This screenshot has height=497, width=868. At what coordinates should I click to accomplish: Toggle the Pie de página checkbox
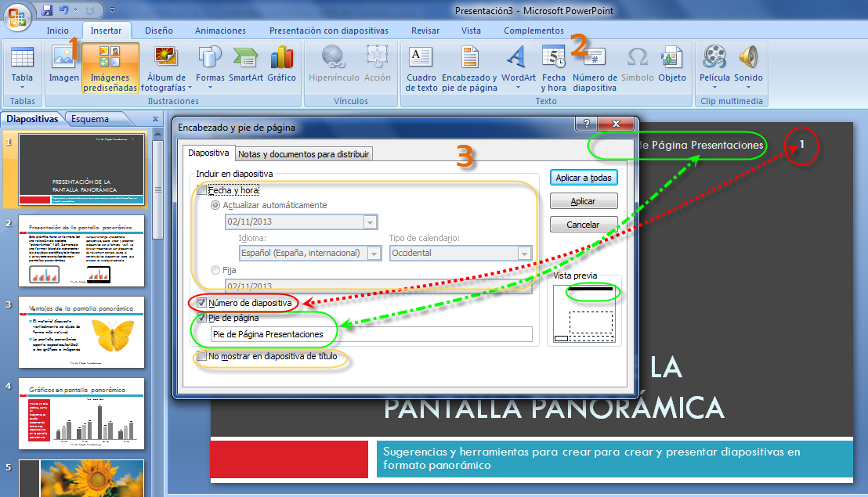[202, 318]
